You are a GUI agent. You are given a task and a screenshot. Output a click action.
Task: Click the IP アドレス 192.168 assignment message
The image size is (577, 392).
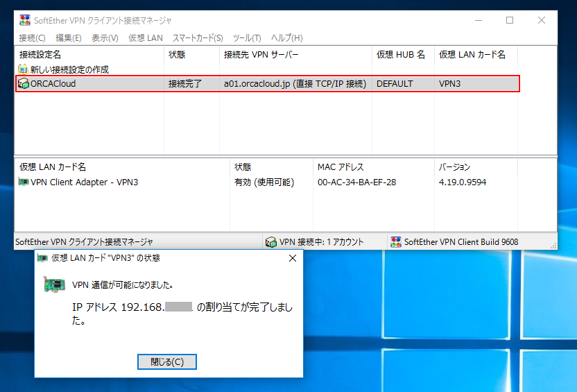point(182,313)
